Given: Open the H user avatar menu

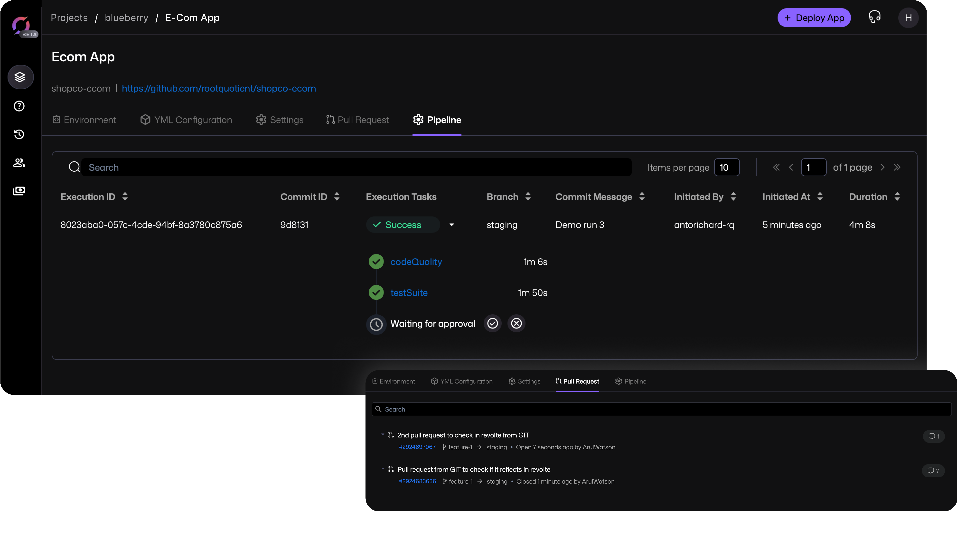Looking at the screenshot, I should (908, 18).
